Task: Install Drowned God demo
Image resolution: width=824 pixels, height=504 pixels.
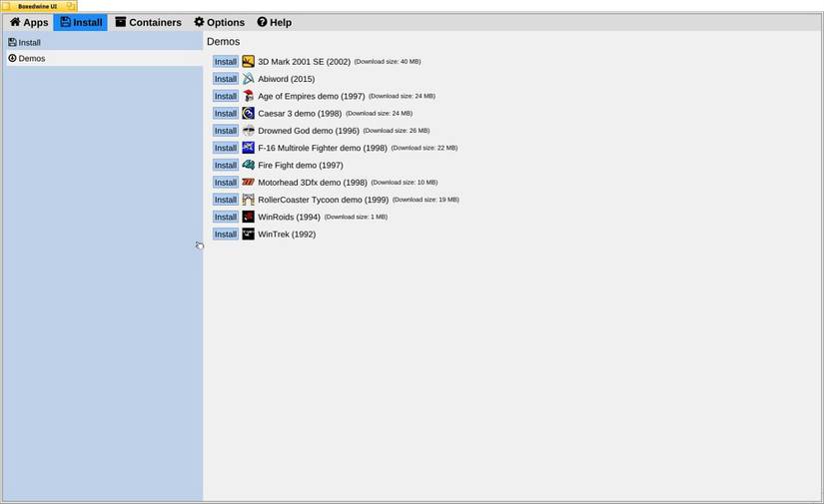Action: pyautogui.click(x=226, y=131)
